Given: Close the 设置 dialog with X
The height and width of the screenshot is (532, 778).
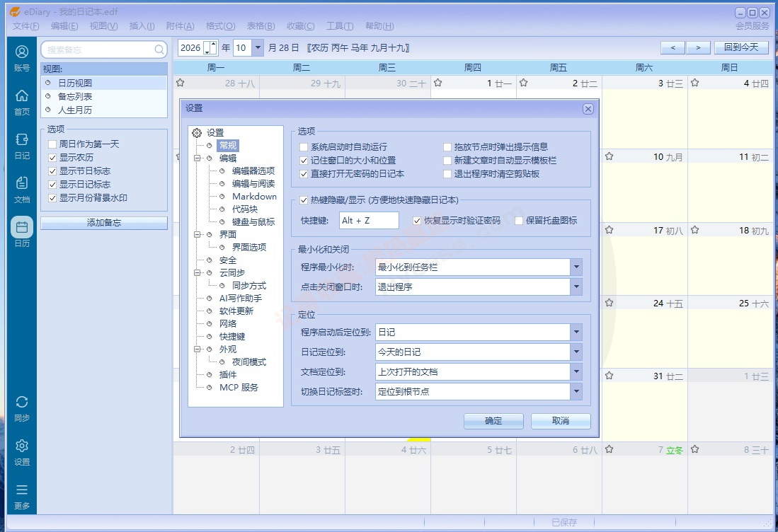Looking at the screenshot, I should [588, 109].
